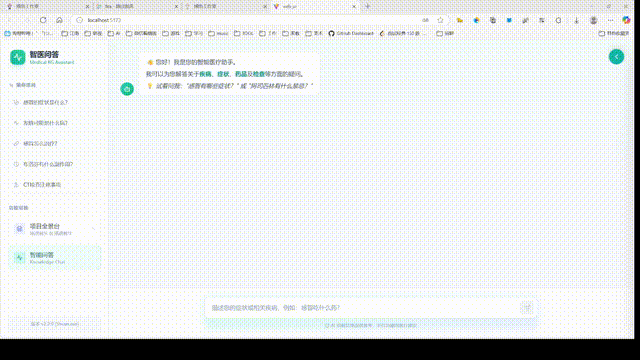Select the third quick question with the pill icon
The image size is (640, 360).
coord(54,144)
